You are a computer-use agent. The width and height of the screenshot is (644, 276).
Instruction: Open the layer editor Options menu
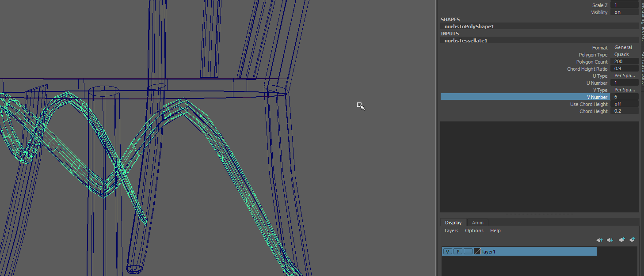coord(474,231)
